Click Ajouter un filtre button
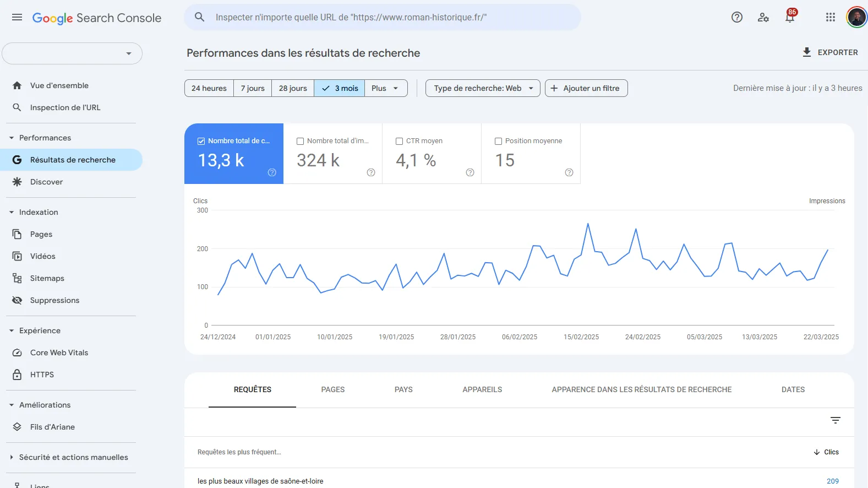The width and height of the screenshot is (868, 488). tap(586, 88)
